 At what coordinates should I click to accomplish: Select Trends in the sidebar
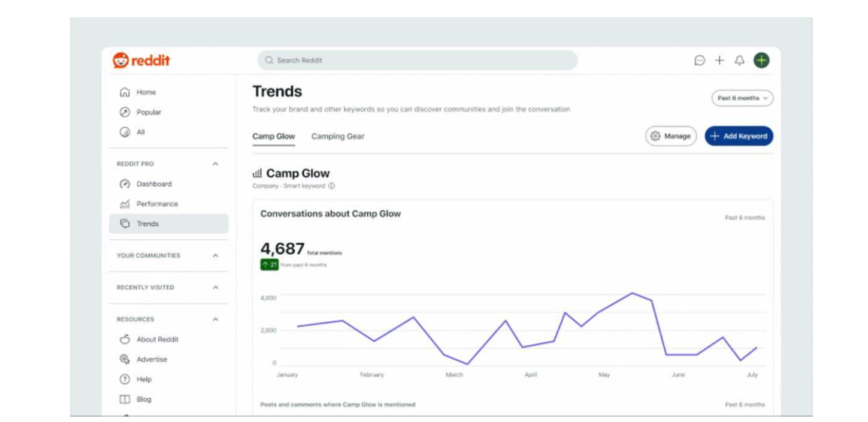tap(168, 224)
